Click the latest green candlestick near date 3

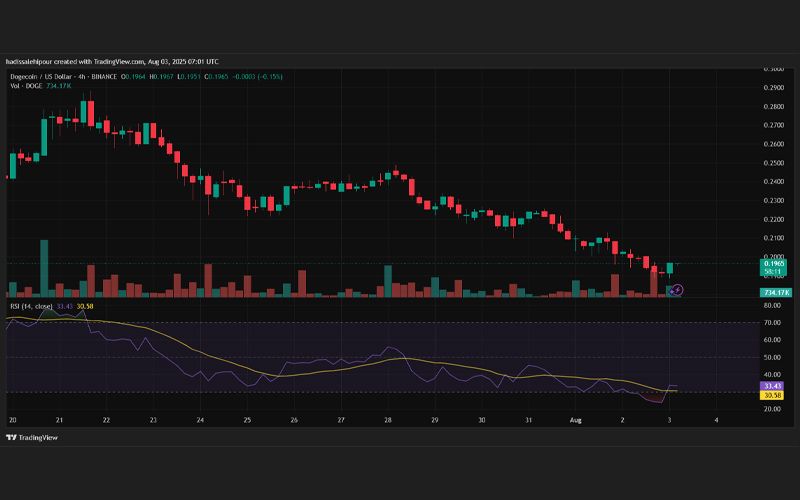click(670, 268)
